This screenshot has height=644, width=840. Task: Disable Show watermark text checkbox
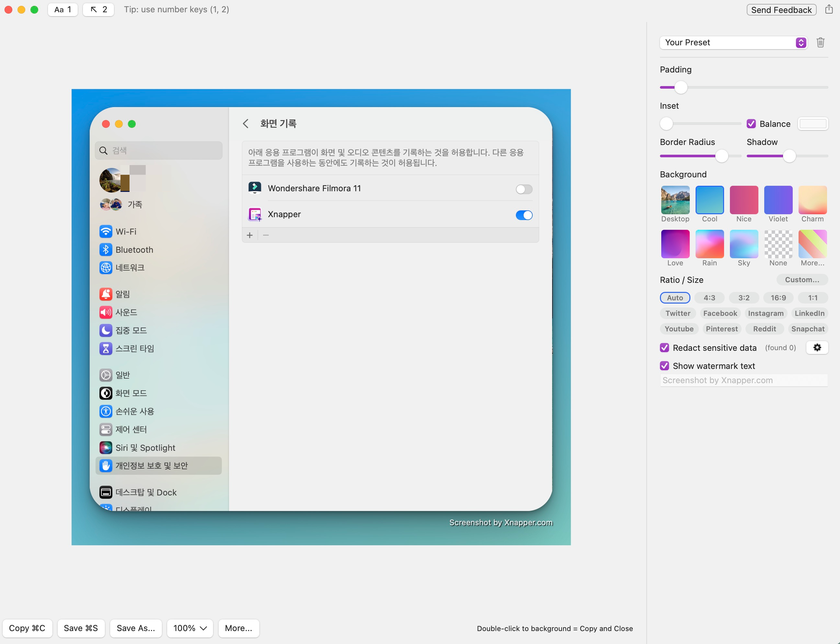point(664,366)
